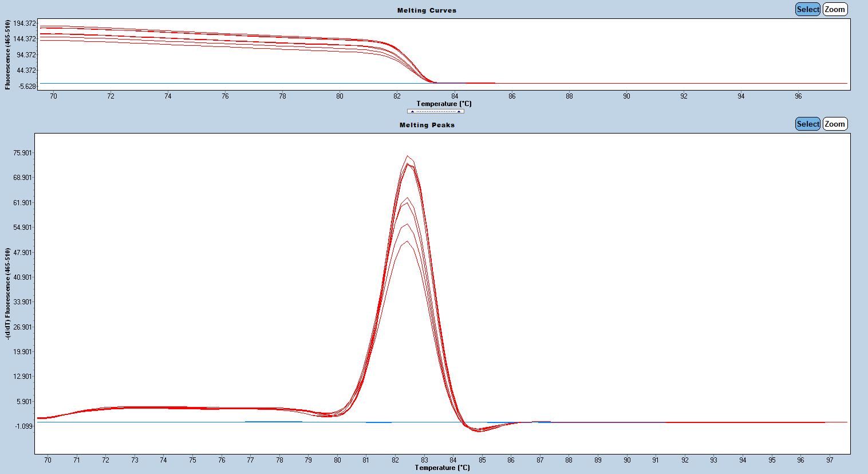The image size is (868, 474).
Task: Click the 194.372 y-axis tick label
Action: [25, 23]
